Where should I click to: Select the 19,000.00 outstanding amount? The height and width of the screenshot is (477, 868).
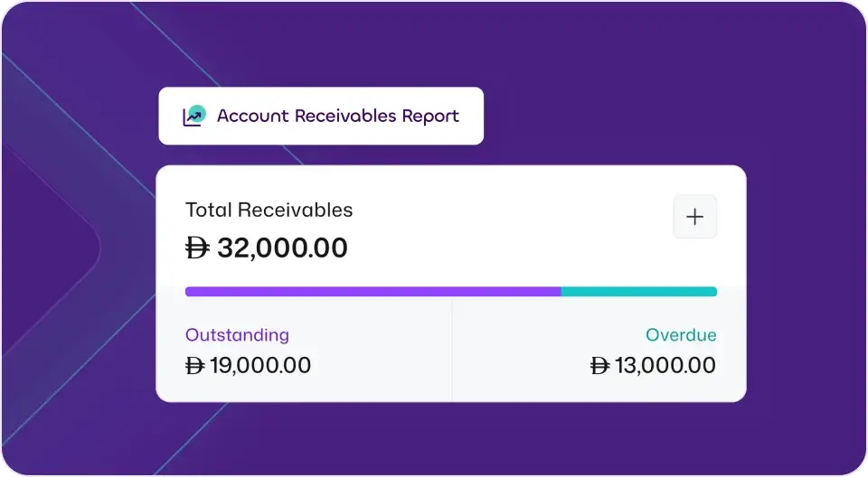259,366
